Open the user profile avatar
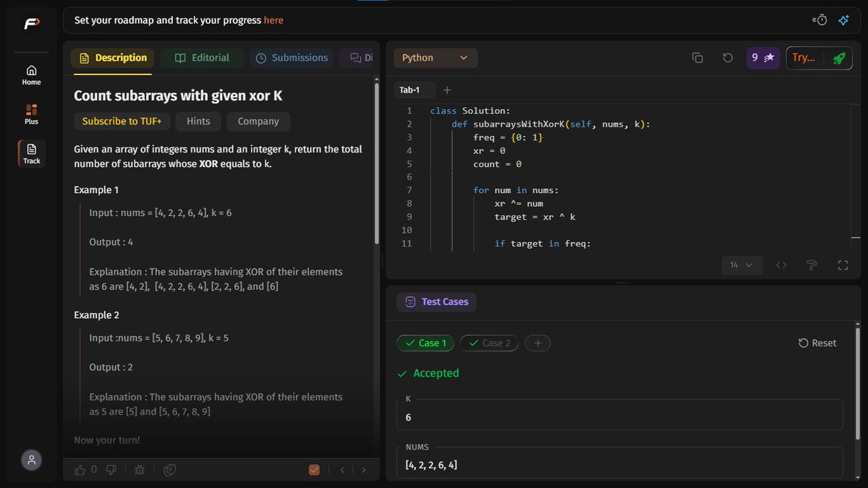 pos(31,460)
